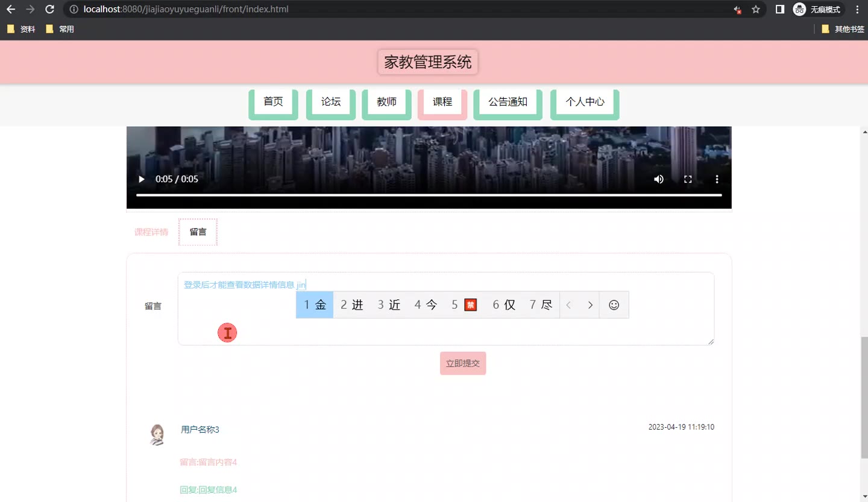This screenshot has width=868, height=502.
Task: Choose candidate 3 近
Action: click(x=389, y=305)
